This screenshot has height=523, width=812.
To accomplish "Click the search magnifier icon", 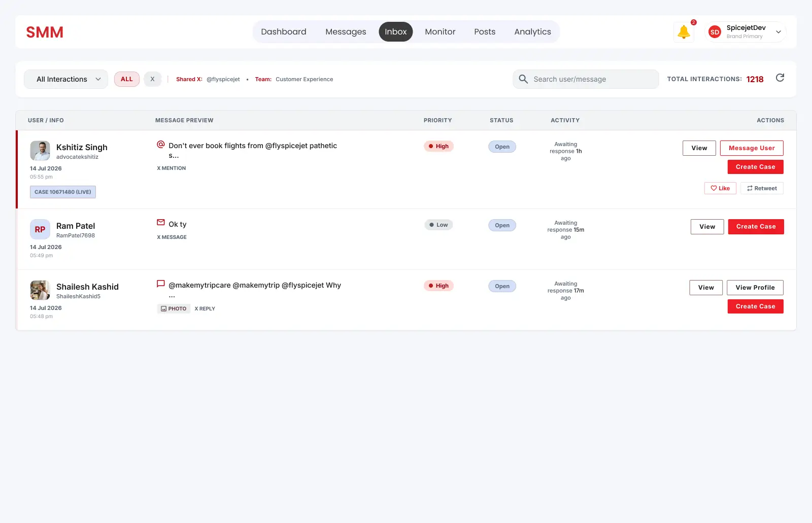I will (523, 79).
